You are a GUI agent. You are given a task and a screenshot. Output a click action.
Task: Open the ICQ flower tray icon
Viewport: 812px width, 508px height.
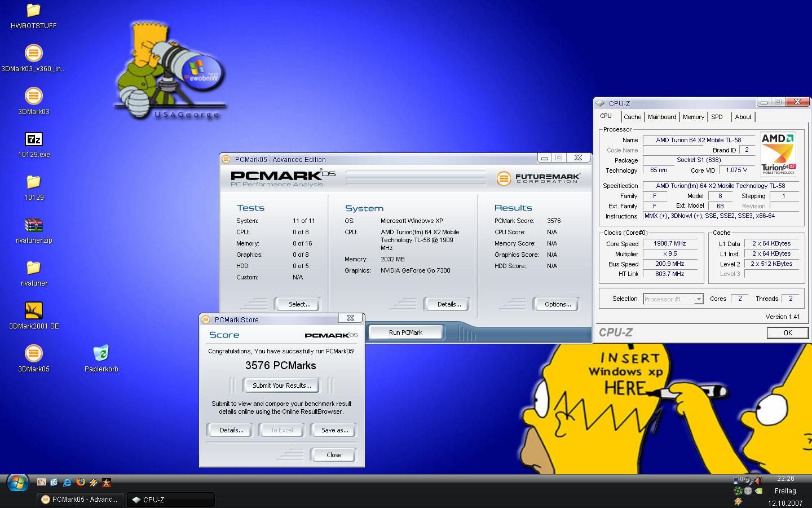pyautogui.click(x=738, y=491)
